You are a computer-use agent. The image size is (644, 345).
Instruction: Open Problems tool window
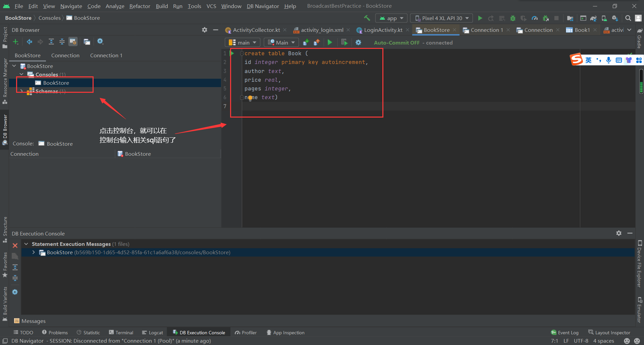[x=55, y=333]
